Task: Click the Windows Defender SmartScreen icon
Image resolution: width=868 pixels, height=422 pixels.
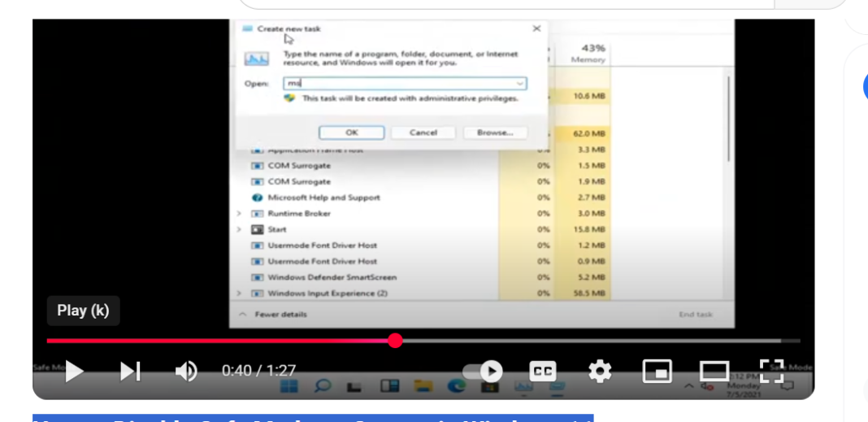Action: pyautogui.click(x=257, y=277)
